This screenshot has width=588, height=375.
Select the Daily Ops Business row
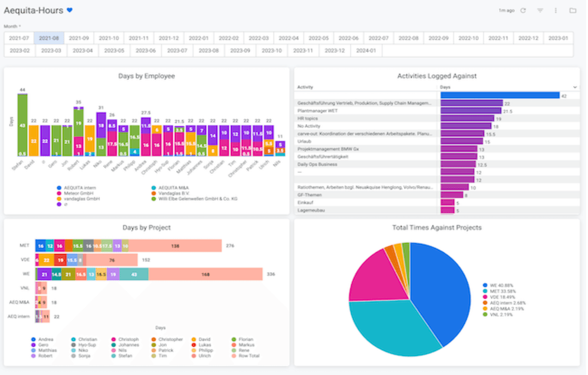(437, 165)
